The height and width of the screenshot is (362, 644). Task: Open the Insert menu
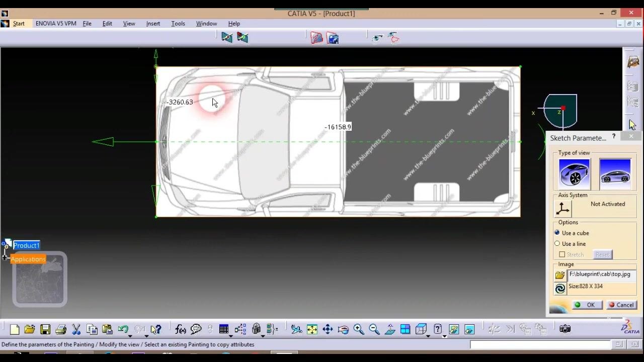[x=153, y=24]
